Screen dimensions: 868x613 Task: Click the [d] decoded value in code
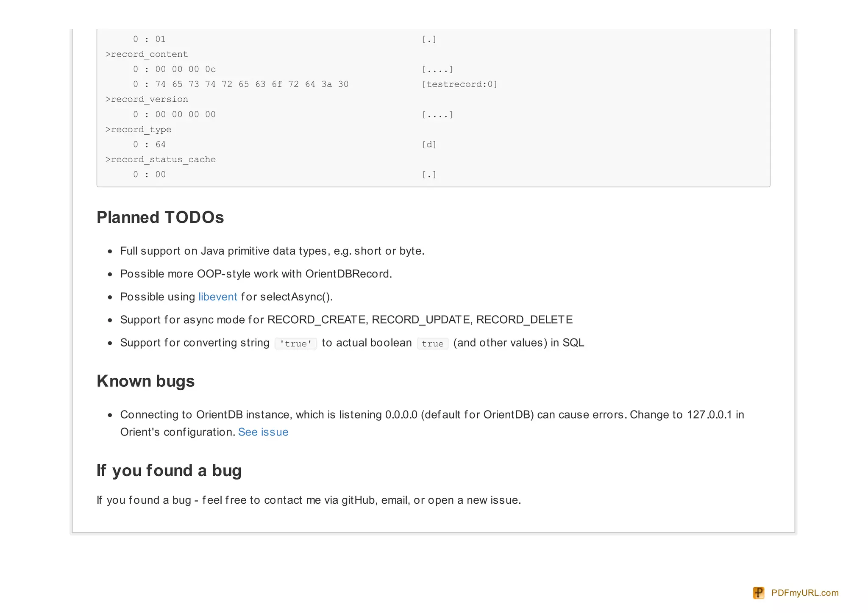pos(429,144)
